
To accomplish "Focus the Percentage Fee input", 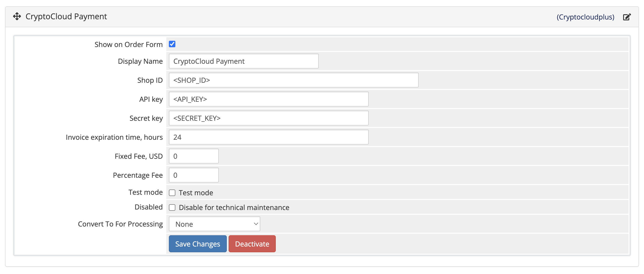I will [x=194, y=175].
